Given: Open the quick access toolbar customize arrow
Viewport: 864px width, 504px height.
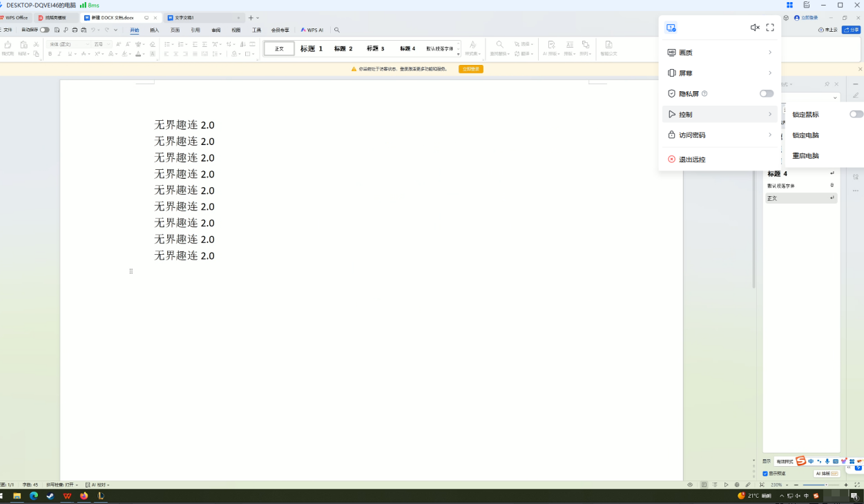Looking at the screenshot, I should point(115,30).
